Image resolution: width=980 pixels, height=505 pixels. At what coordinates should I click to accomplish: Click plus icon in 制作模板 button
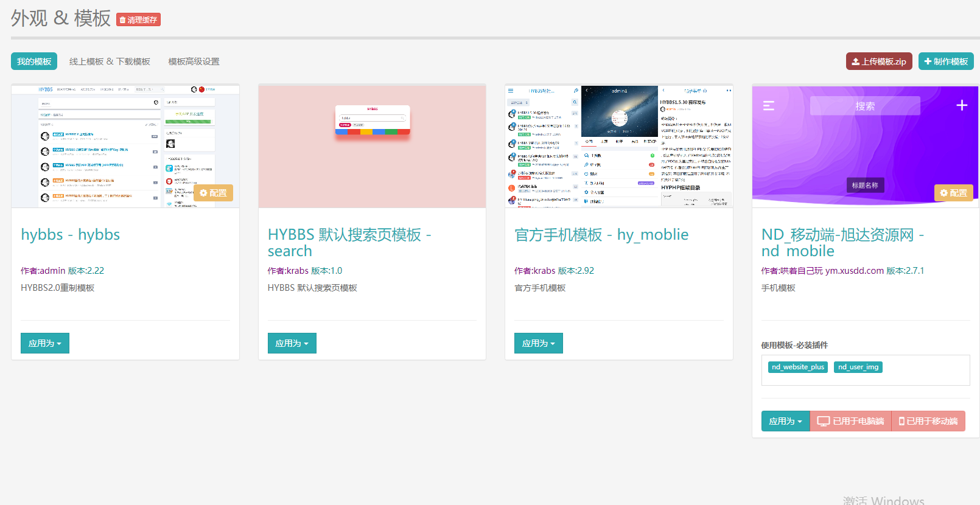[x=928, y=61]
